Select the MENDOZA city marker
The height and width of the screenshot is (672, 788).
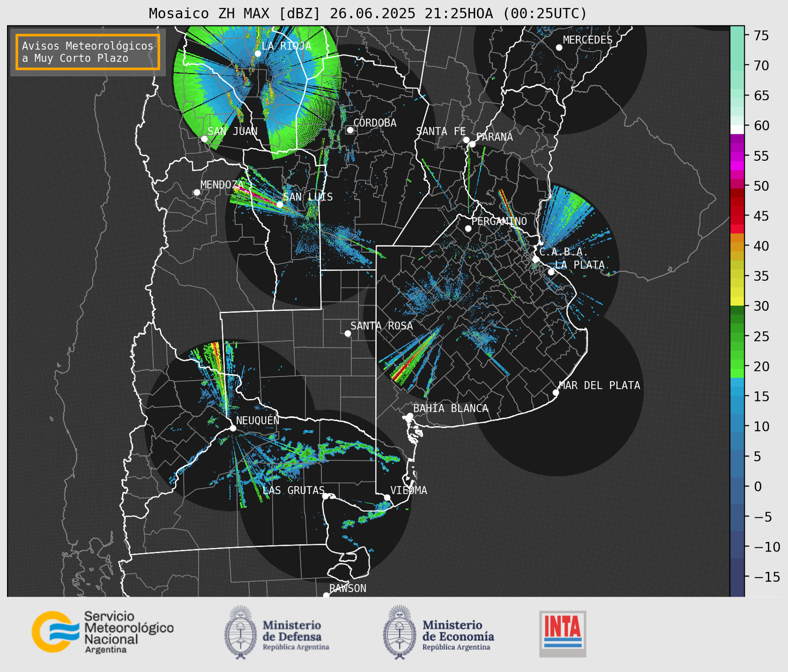pos(197,192)
